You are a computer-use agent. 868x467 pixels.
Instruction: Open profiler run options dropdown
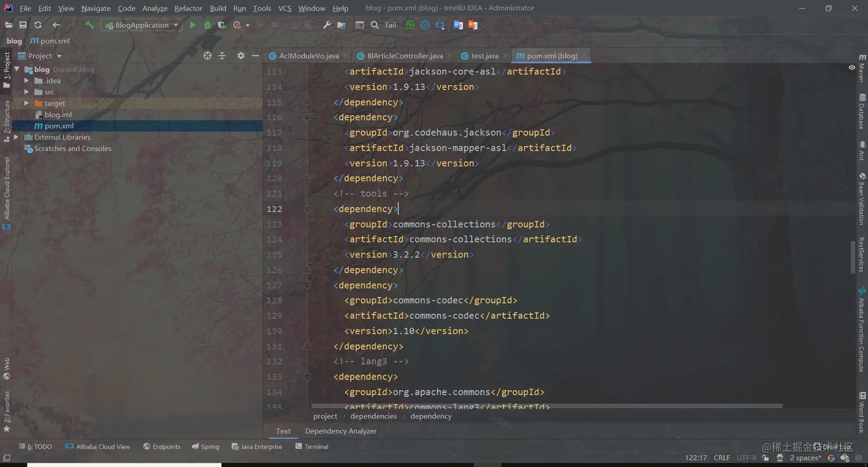[247, 25]
